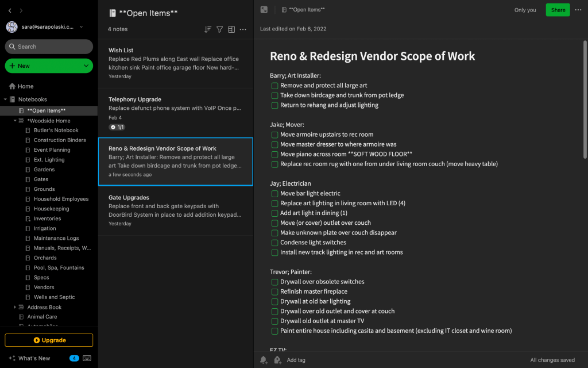Go to Home in sidebar
The height and width of the screenshot is (368, 588).
click(x=25, y=86)
